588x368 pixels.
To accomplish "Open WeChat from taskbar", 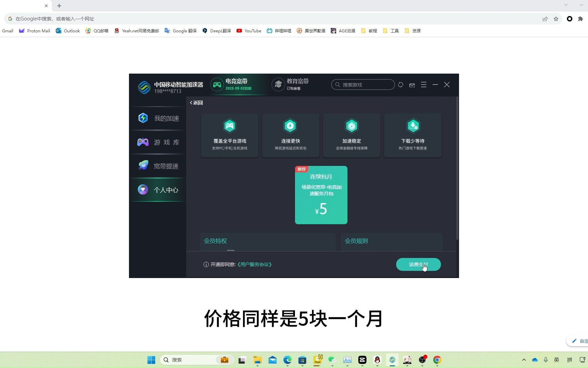I will (332, 360).
